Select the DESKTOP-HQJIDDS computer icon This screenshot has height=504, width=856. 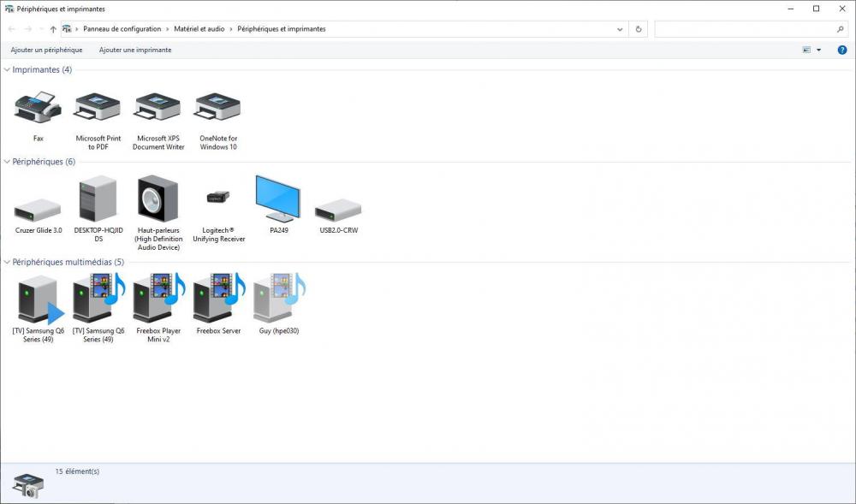click(x=98, y=199)
